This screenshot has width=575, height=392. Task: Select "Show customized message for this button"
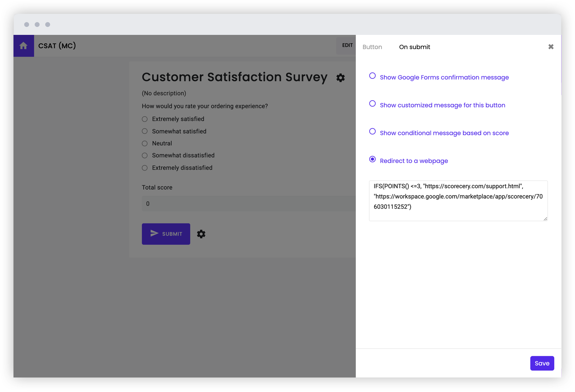(x=372, y=104)
